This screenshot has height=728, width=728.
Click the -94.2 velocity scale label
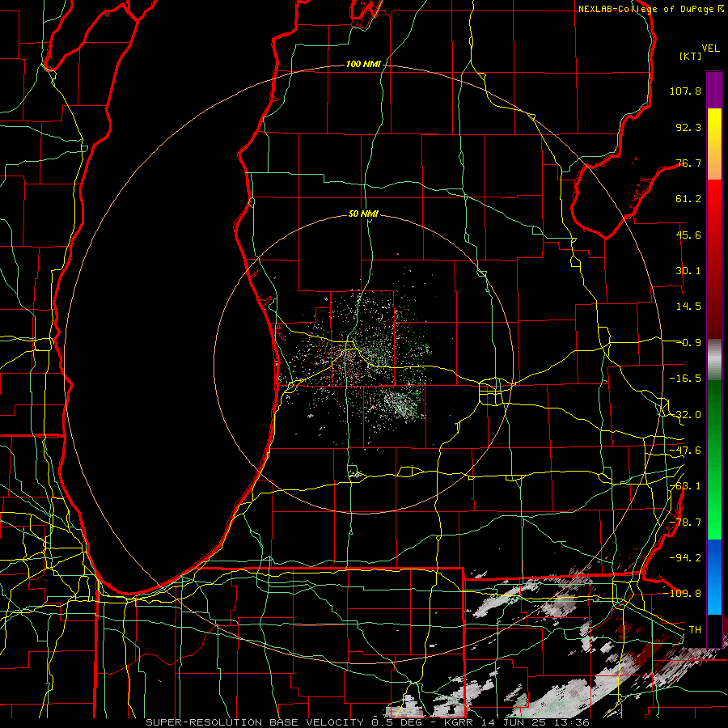(685, 557)
